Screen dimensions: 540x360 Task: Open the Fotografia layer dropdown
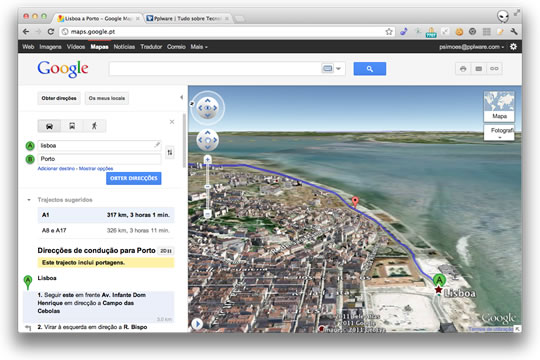coord(499,133)
